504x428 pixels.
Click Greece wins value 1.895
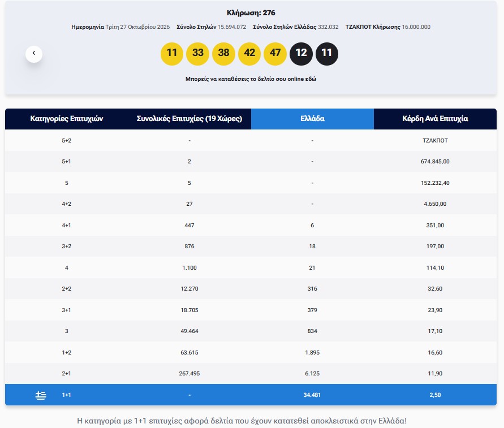312,352
